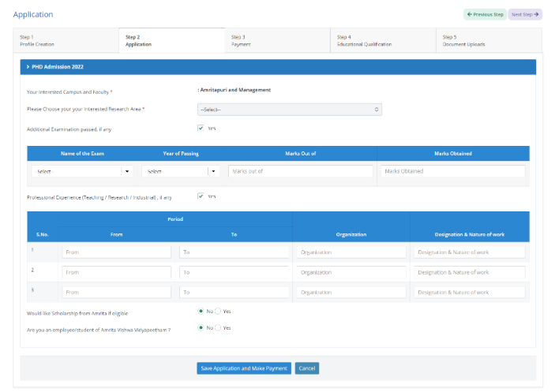555x392 pixels.
Task: Uncheck Professional Experience checkbox
Action: 201,196
